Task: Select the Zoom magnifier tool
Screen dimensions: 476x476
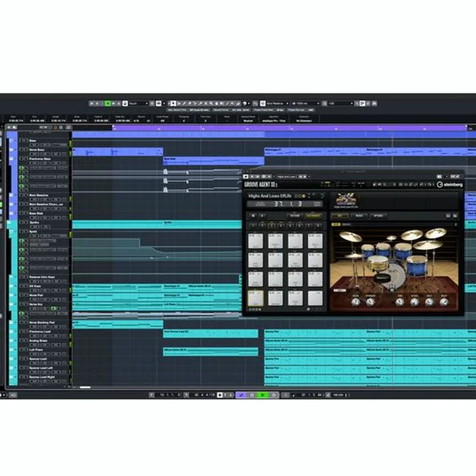Action: [x=211, y=104]
